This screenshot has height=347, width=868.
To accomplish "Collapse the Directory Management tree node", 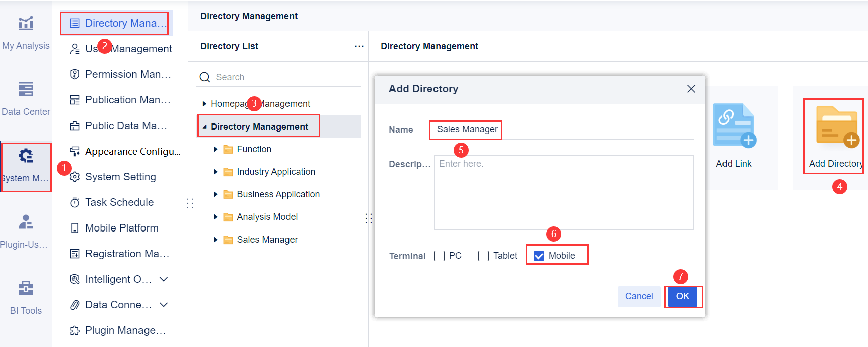I will [x=204, y=127].
